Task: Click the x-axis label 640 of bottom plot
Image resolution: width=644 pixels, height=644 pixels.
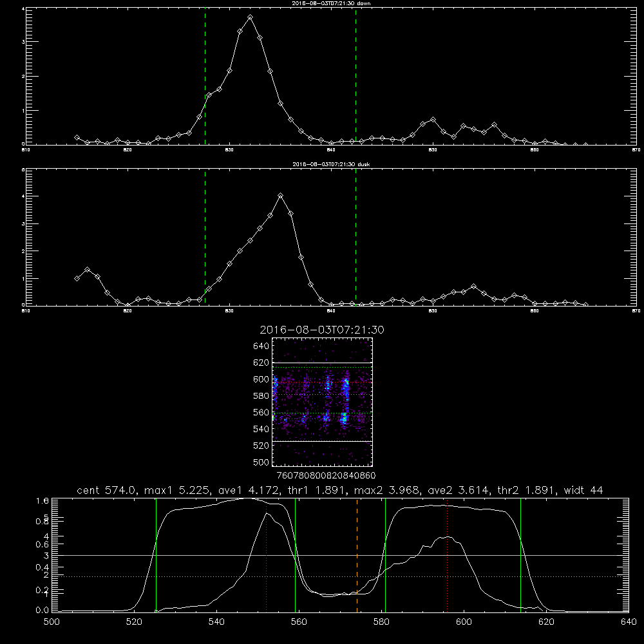Action: (629, 622)
